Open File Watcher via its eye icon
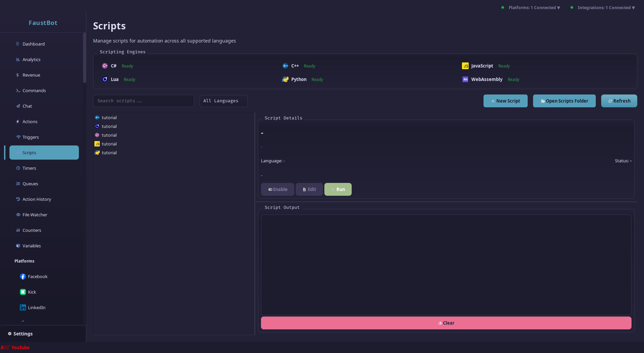The height and width of the screenshot is (353, 644). (18, 215)
